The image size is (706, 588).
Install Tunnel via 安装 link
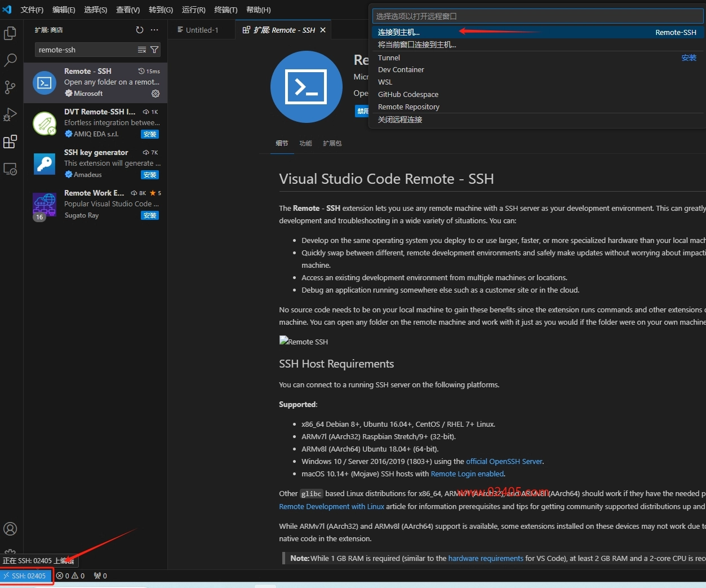click(689, 58)
